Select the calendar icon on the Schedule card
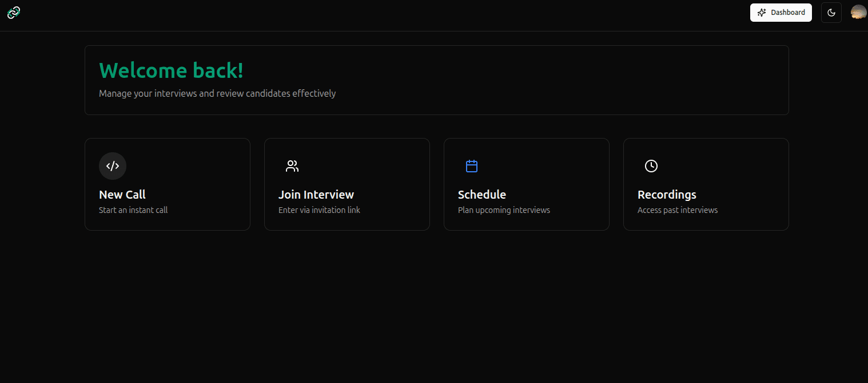Image resolution: width=868 pixels, height=383 pixels. [472, 165]
